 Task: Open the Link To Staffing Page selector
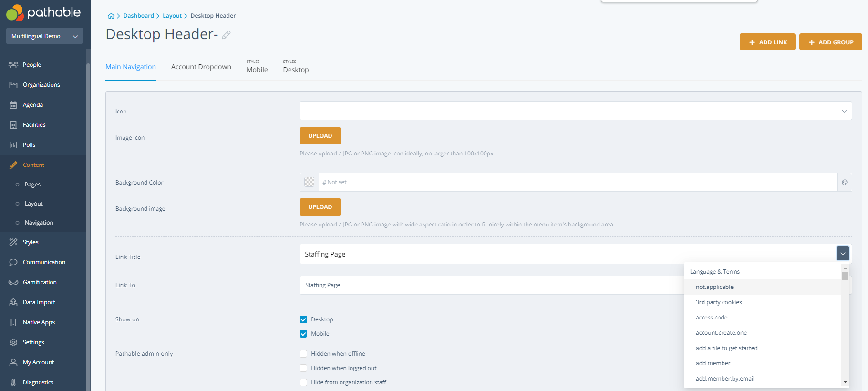pos(492,285)
